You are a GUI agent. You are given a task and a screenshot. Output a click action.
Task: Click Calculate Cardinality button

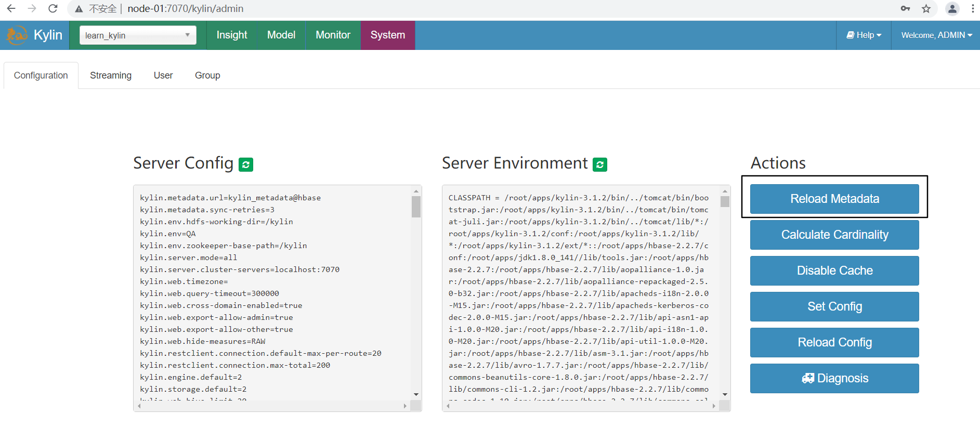pos(834,235)
